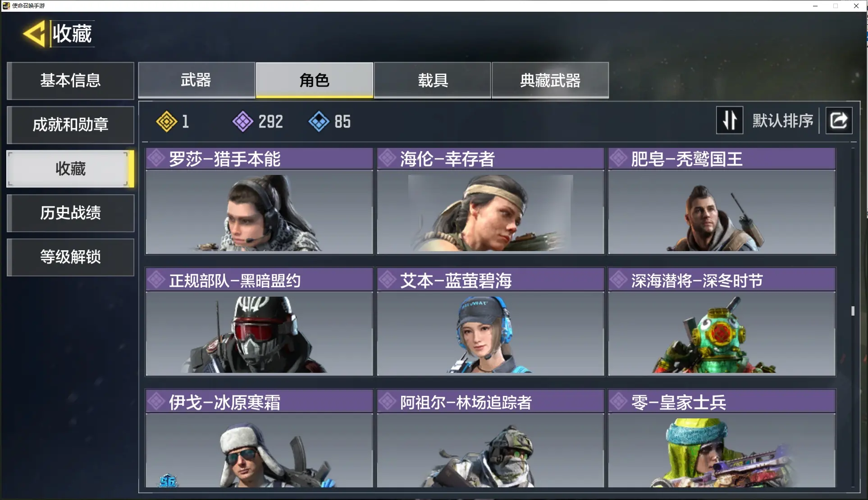
Task: Select the 海伦–幸存者 character thumbnail
Action: [490, 212]
